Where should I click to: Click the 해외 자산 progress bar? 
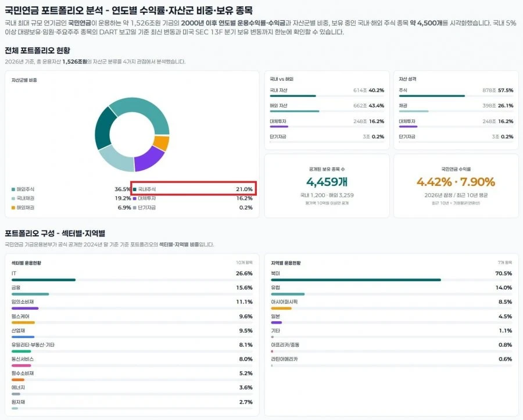[327, 112]
